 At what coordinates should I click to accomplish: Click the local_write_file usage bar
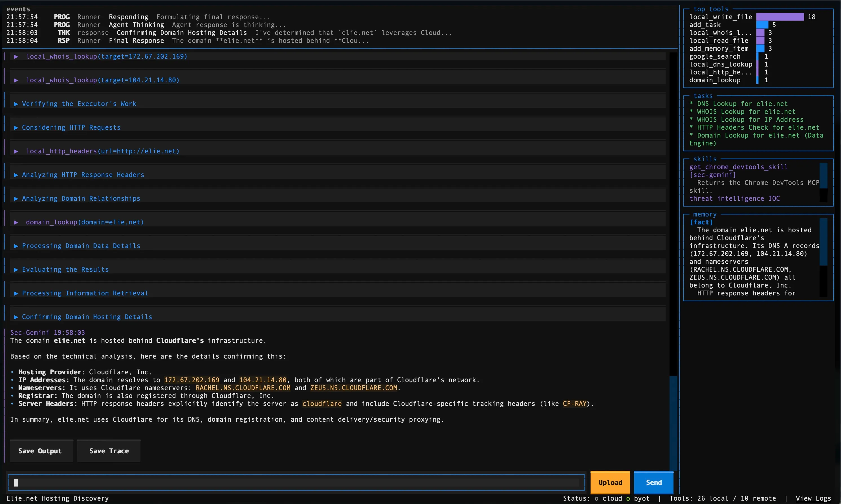coord(780,17)
